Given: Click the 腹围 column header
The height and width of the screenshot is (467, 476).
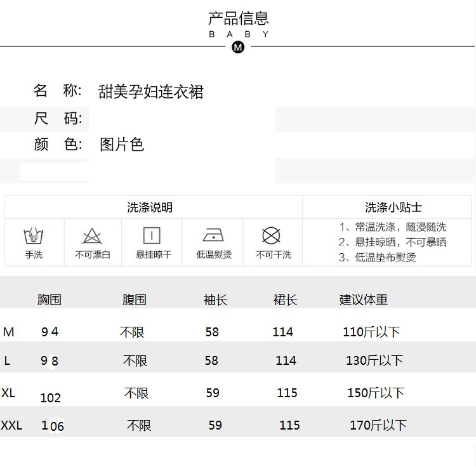Looking at the screenshot, I should click(134, 299).
